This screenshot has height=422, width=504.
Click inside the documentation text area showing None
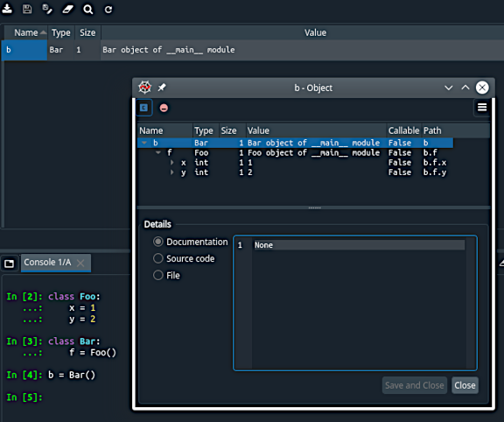(355, 303)
